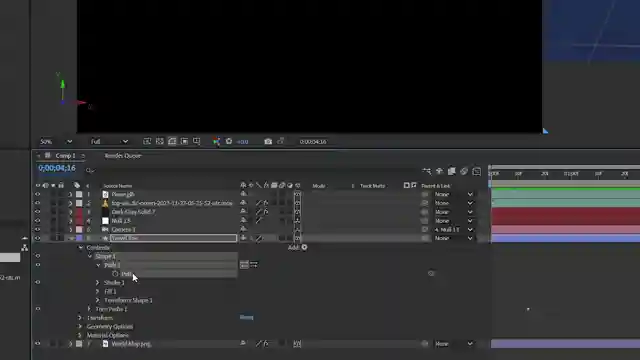Toggle 3D layer switch on layer 1 Planer

tap(297, 194)
